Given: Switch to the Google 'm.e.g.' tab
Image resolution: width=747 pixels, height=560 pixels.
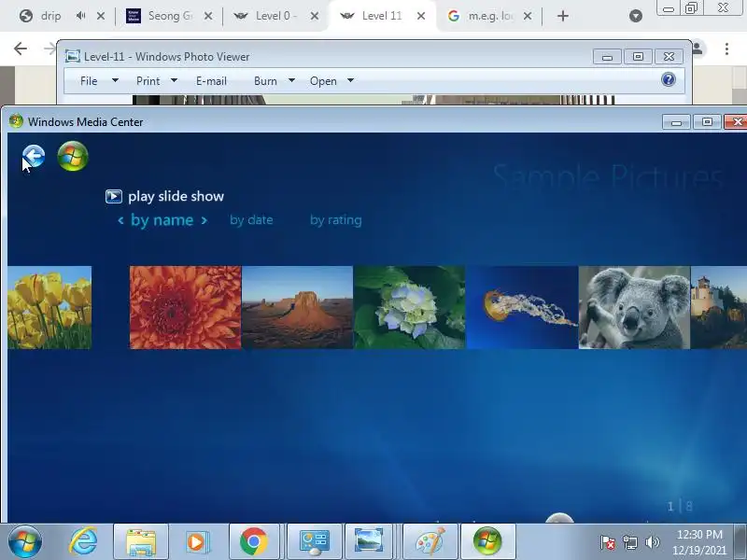Looking at the screenshot, I should [x=491, y=16].
